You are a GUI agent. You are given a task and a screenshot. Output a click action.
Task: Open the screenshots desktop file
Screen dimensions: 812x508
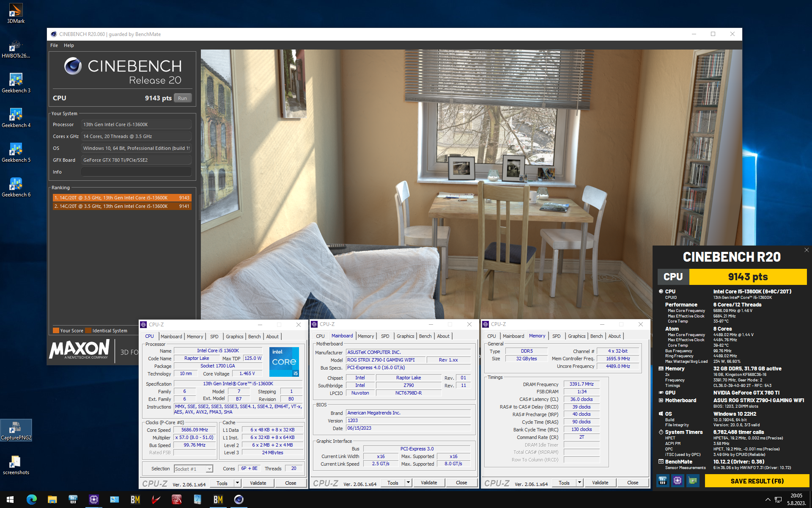[x=16, y=465]
